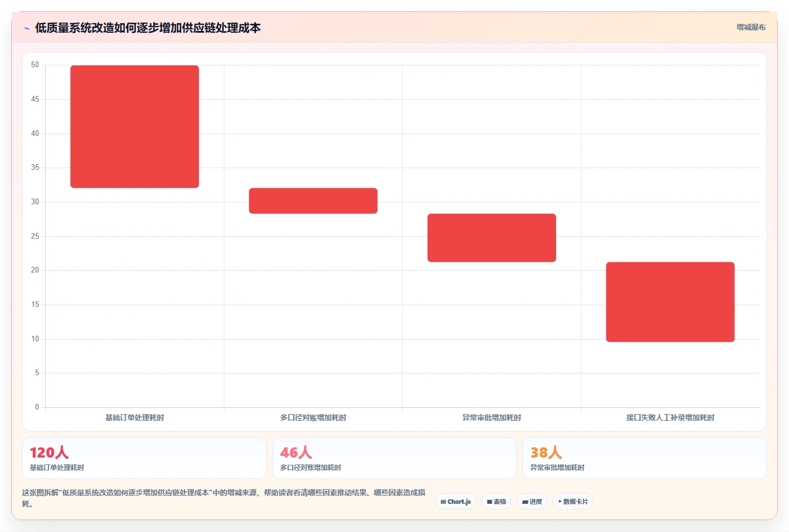Click x-axis label 多口径对账增加耗时
This screenshot has height=532, width=789.
313,417
